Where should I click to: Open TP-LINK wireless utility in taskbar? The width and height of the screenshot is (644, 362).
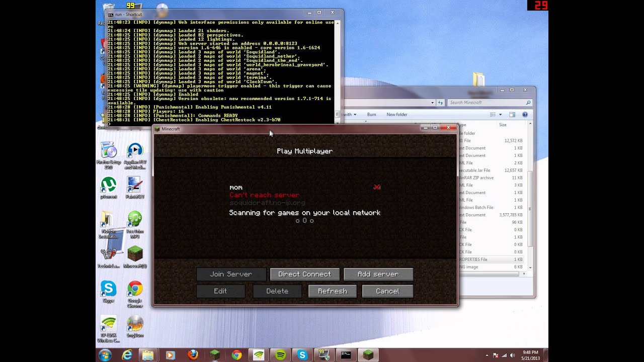click(259, 355)
